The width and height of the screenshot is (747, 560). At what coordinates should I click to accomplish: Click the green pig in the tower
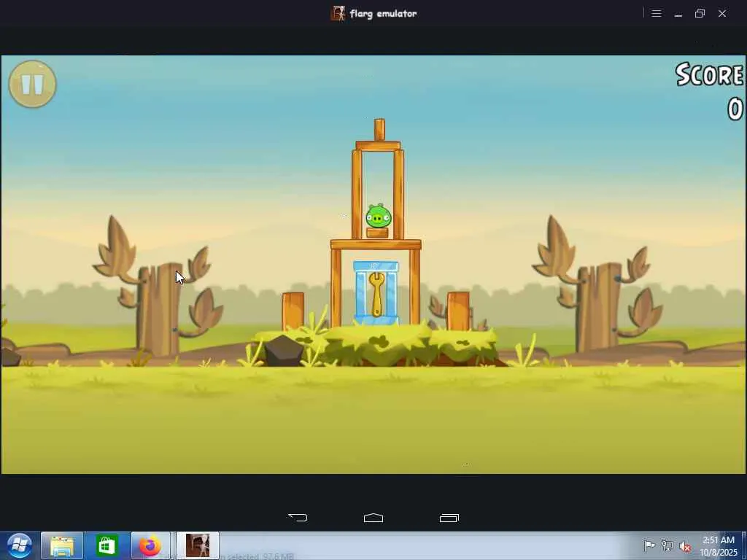tap(379, 216)
